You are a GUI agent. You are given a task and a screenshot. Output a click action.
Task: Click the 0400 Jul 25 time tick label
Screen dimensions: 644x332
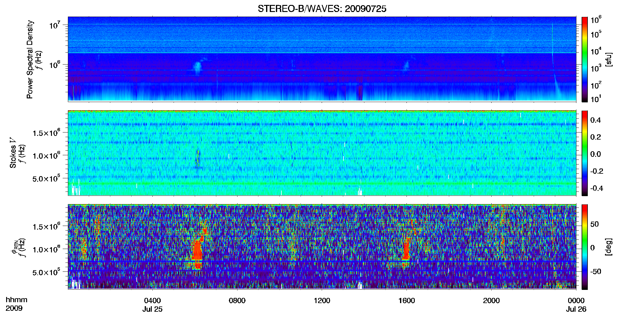152,305
